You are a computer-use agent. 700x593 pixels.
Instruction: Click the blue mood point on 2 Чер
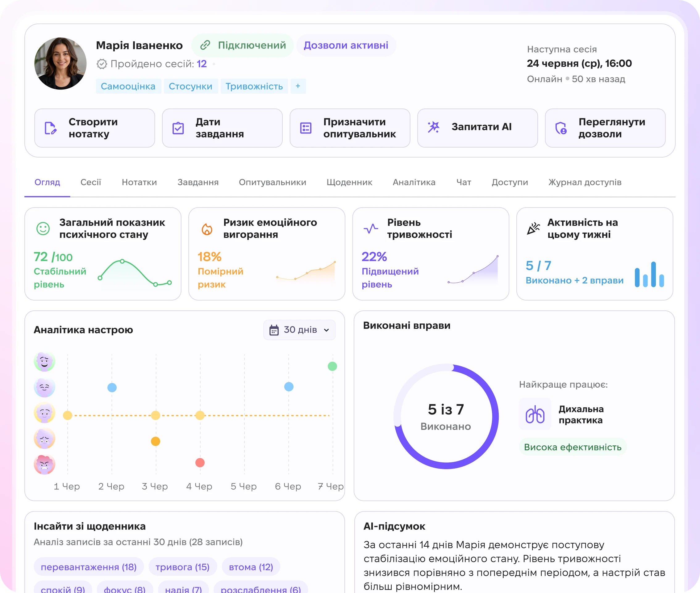click(112, 388)
